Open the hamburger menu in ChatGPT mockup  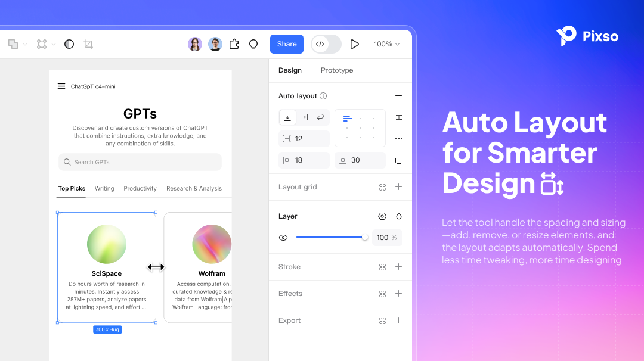point(61,86)
